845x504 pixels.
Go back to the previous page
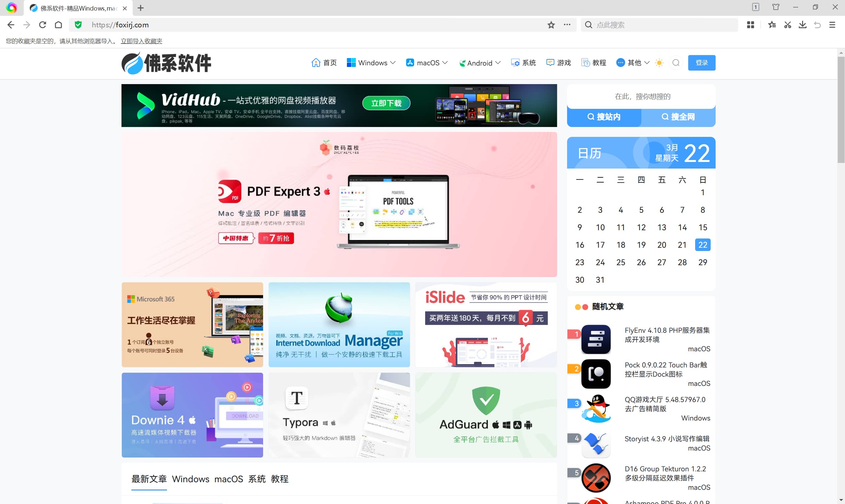11,25
